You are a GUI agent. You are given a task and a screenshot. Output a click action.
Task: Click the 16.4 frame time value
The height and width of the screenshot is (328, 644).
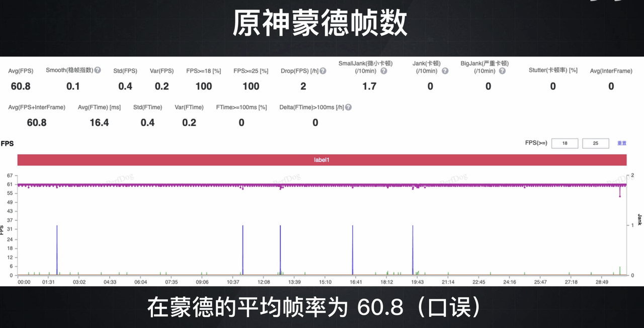click(99, 122)
